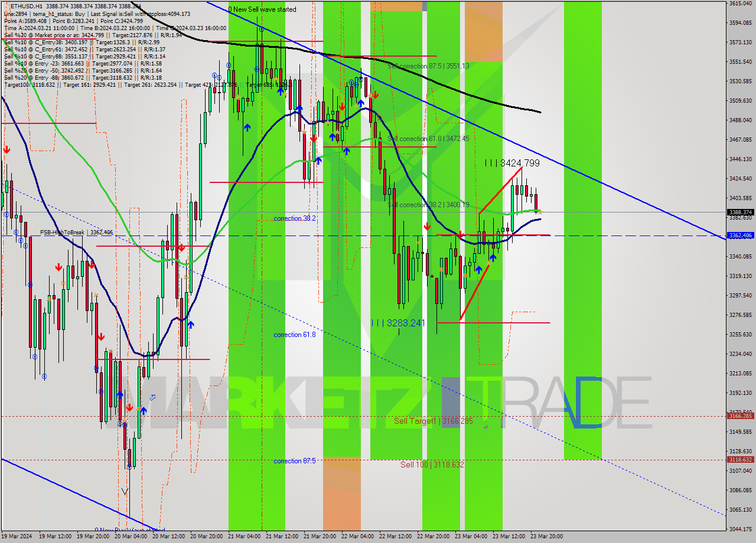Viewport: 756px width, 543px height.
Task: Select the 'I I I 3283.241' low label
Action: tap(398, 323)
